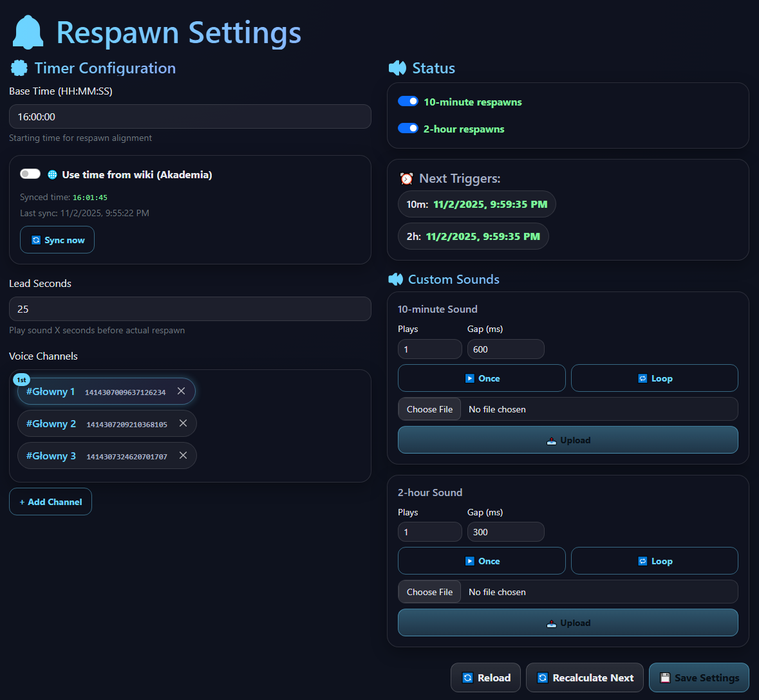Disable the 2-hour respawns toggle
The height and width of the screenshot is (700, 759).
(408, 128)
